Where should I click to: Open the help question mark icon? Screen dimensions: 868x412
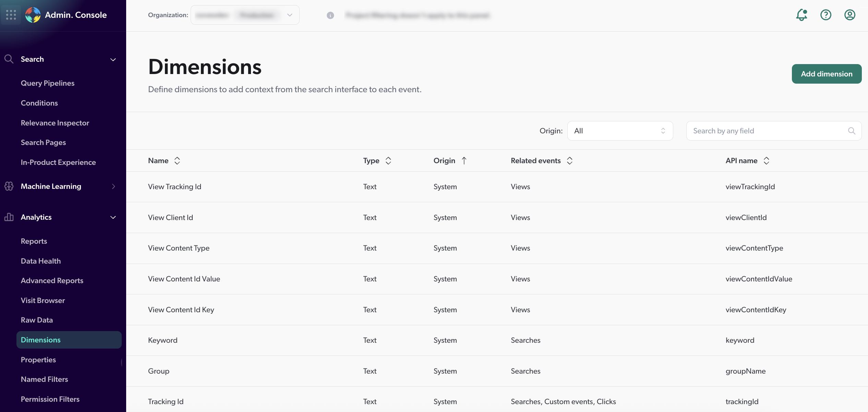point(826,15)
